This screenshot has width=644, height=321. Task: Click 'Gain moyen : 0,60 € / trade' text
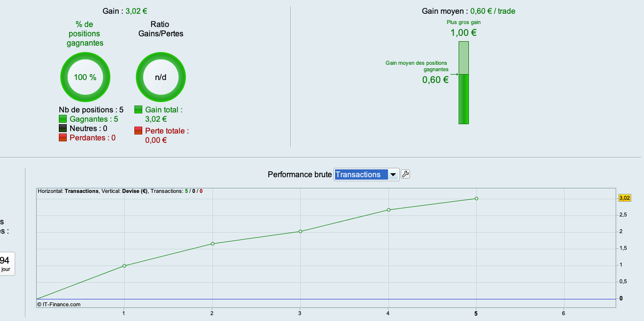click(x=468, y=11)
